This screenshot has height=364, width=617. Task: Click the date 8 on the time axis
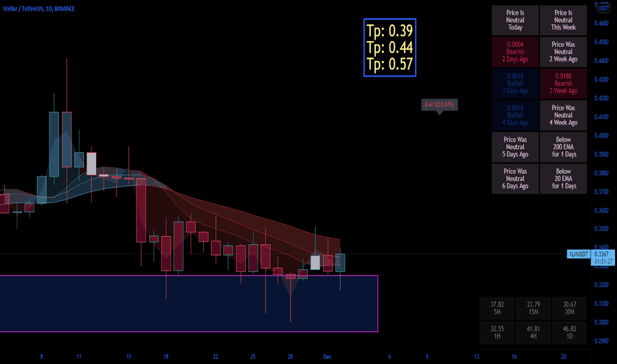coord(41,357)
